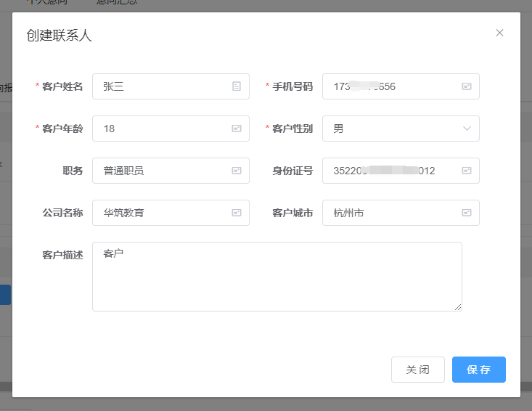Screen dimensions: 532x411
Task: Click the card icon in 手机号码 field
Action: pyautogui.click(x=467, y=86)
